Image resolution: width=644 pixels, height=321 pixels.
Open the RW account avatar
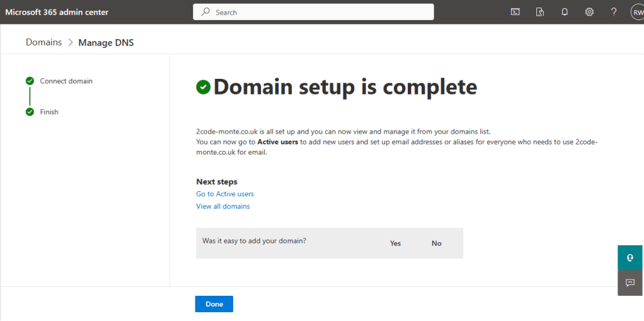pos(636,12)
